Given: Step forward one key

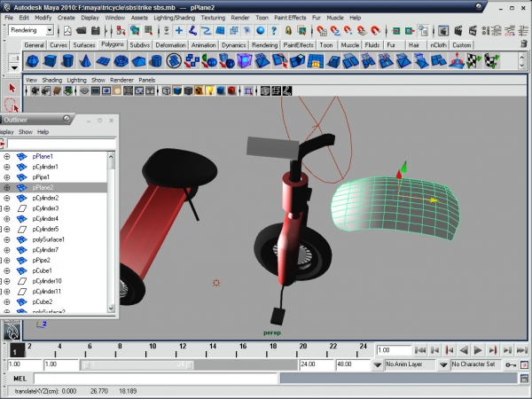Looking at the screenshot, I should (x=493, y=350).
